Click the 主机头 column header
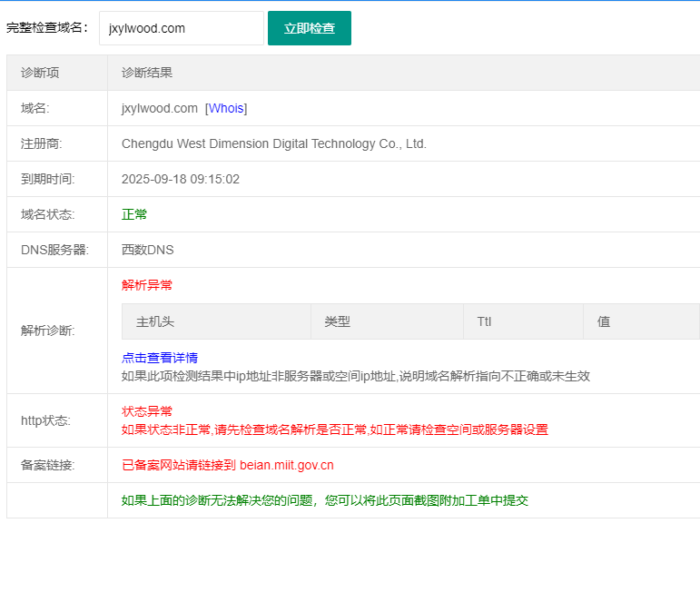 155,321
